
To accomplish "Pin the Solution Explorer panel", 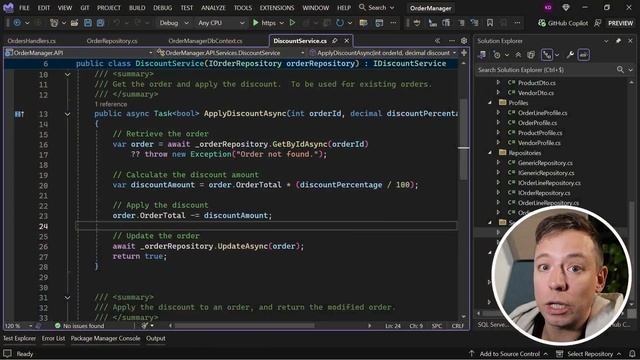I will click(619, 41).
